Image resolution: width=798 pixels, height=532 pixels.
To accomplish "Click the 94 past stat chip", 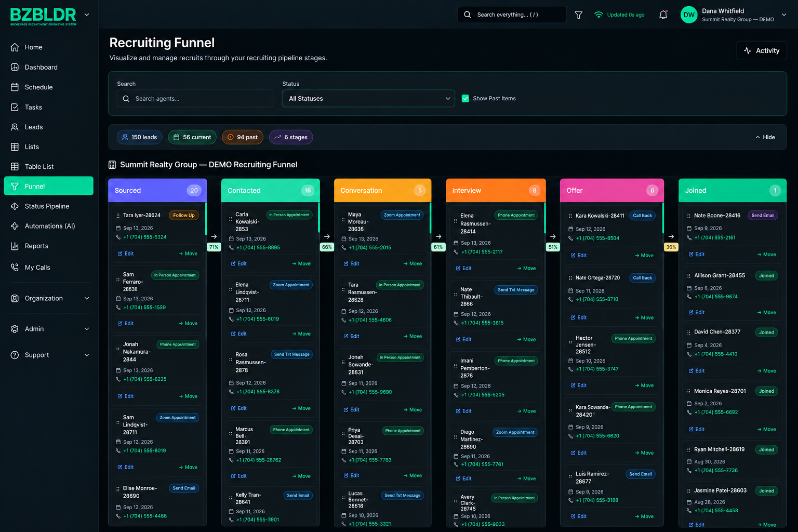I will tap(243, 137).
